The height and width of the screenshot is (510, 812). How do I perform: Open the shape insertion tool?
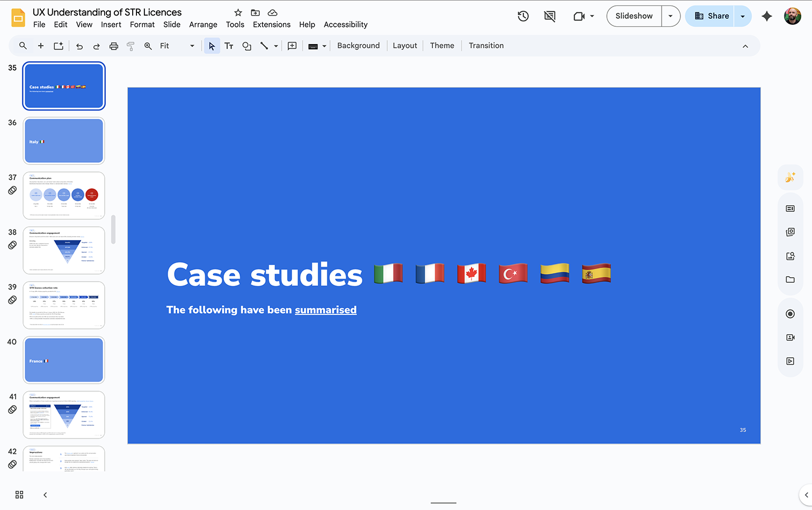(247, 46)
